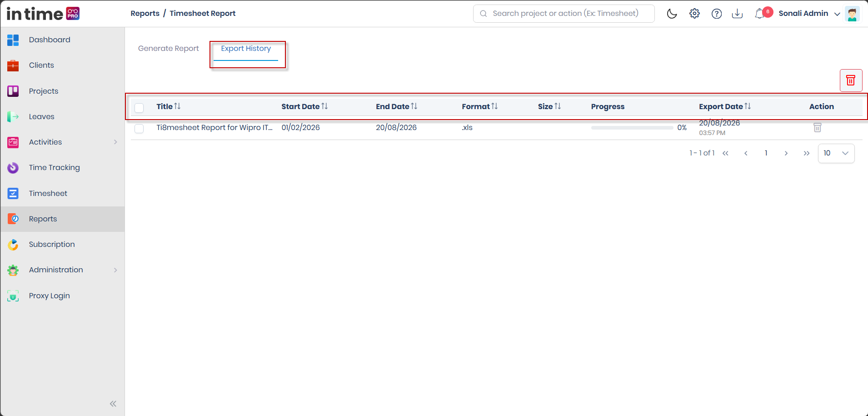Click the Reports breadcrumb link
This screenshot has width=868, height=416.
point(145,14)
